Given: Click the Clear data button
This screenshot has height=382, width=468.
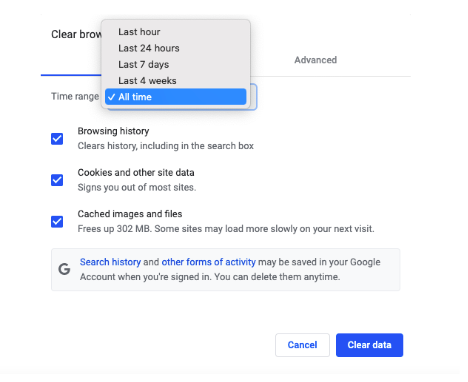Looking at the screenshot, I should tap(369, 345).
